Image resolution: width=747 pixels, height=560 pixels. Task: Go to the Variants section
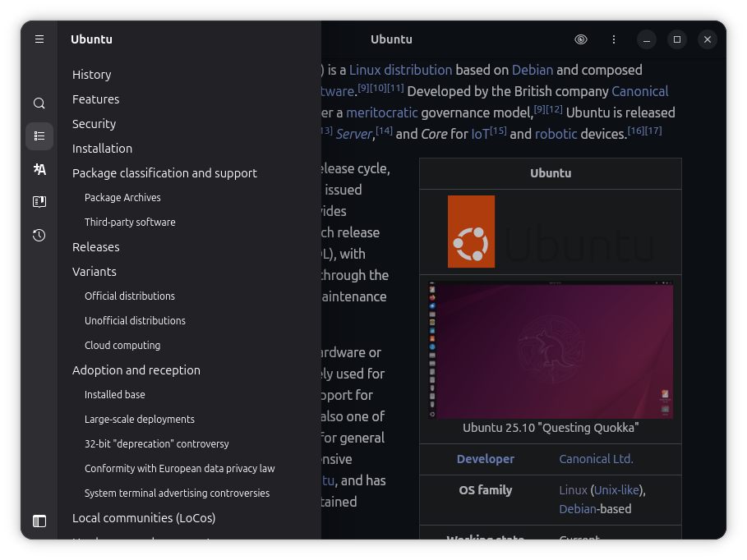click(95, 272)
